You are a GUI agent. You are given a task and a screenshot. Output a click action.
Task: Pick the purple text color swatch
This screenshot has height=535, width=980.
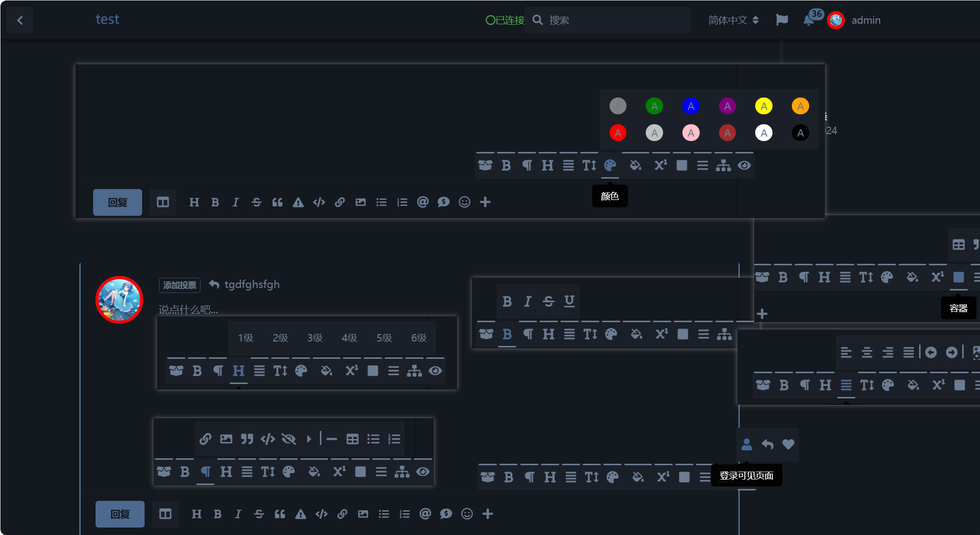coord(727,106)
